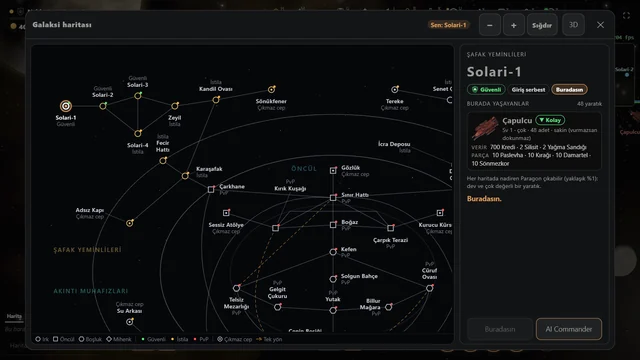This screenshot has height=360, width=640.
Task: Click the disabled Buradasın bottom button
Action: [x=500, y=329]
